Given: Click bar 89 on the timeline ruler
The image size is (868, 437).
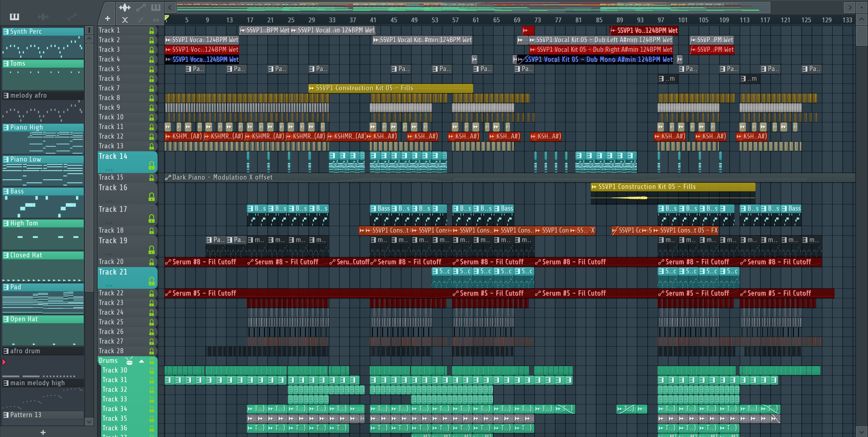Looking at the screenshot, I should (620, 20).
